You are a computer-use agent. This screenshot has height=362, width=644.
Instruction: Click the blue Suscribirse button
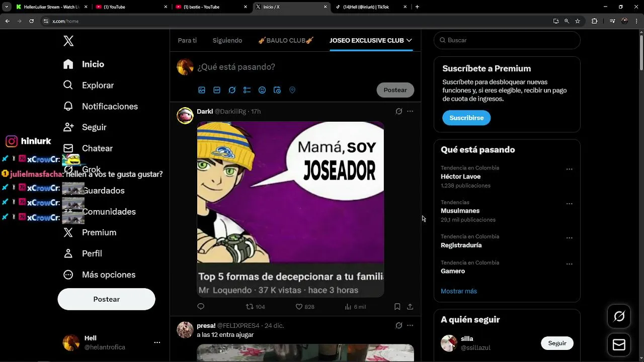[466, 118]
